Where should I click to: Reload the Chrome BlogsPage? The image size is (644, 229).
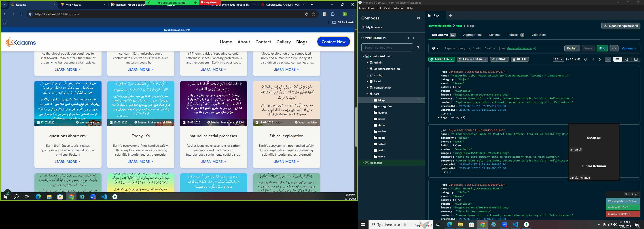21,14
